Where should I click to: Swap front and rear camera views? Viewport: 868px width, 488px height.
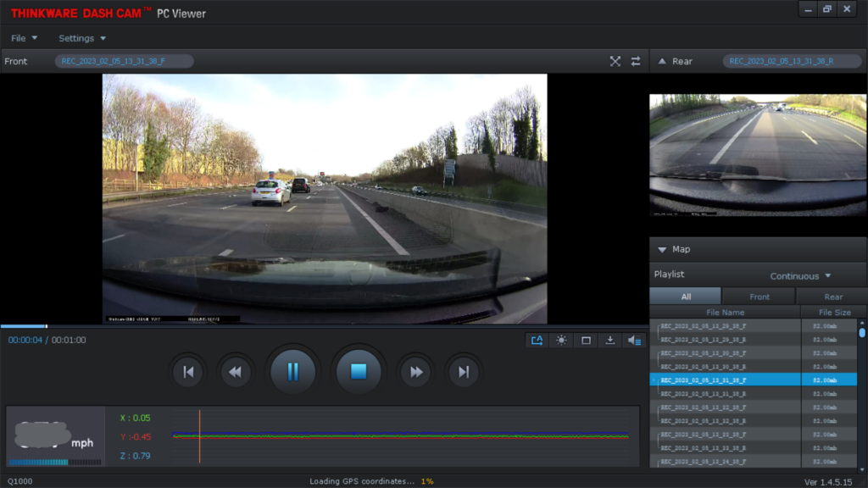636,61
